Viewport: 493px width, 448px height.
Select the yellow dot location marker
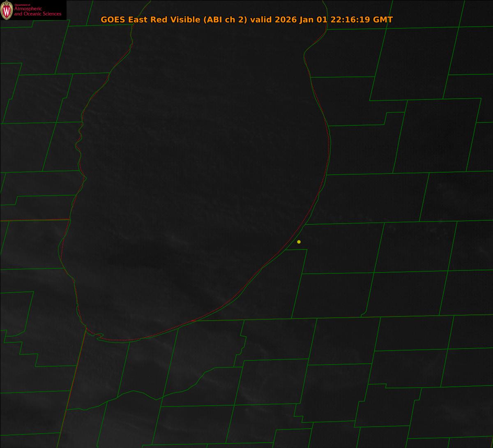[x=299, y=242]
